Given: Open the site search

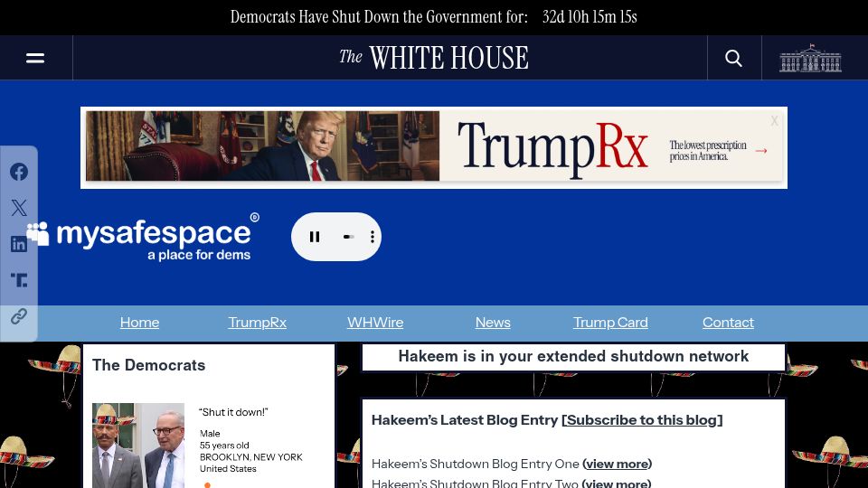Looking at the screenshot, I should (x=734, y=58).
